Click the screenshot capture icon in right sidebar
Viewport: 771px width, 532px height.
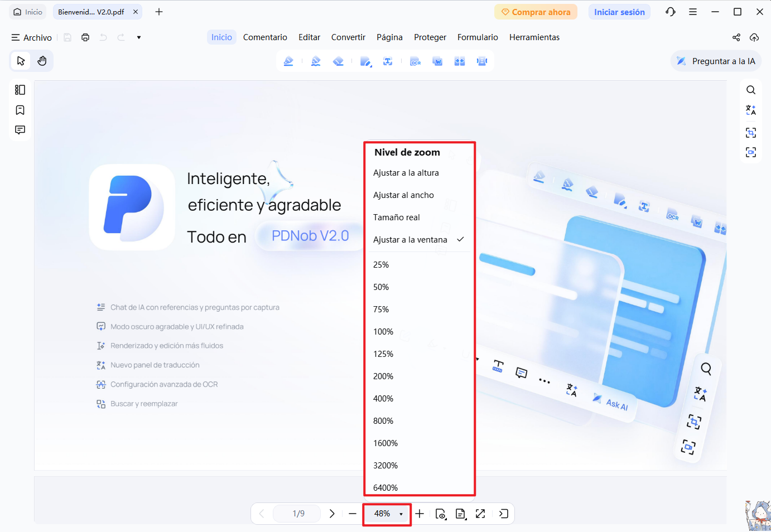click(751, 152)
